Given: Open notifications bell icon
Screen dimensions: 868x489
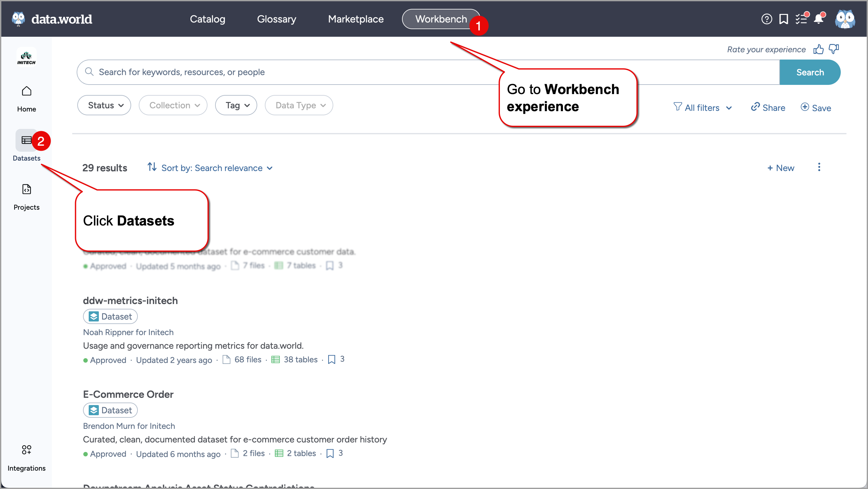Looking at the screenshot, I should pyautogui.click(x=819, y=19).
